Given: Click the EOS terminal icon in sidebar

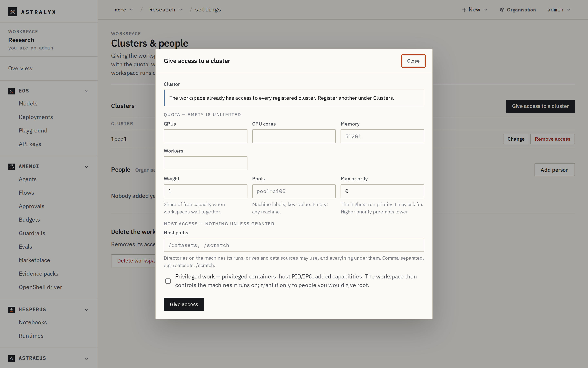Looking at the screenshot, I should pyautogui.click(x=11, y=91).
